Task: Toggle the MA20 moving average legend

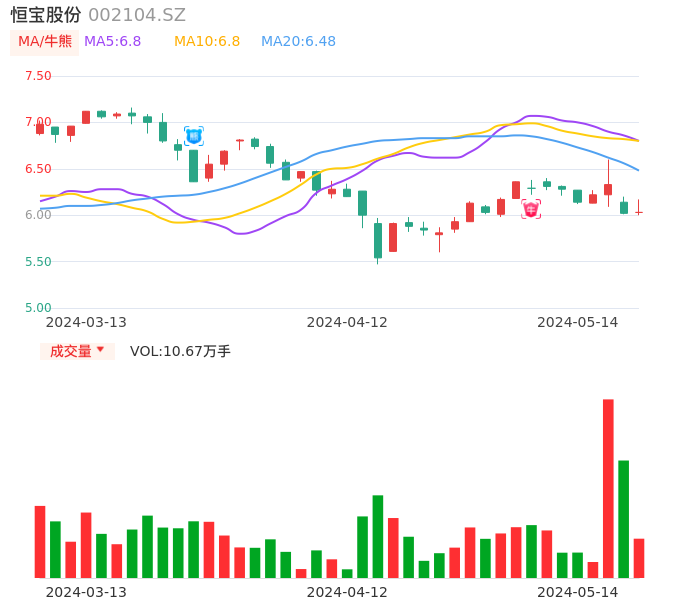Action: coord(298,42)
